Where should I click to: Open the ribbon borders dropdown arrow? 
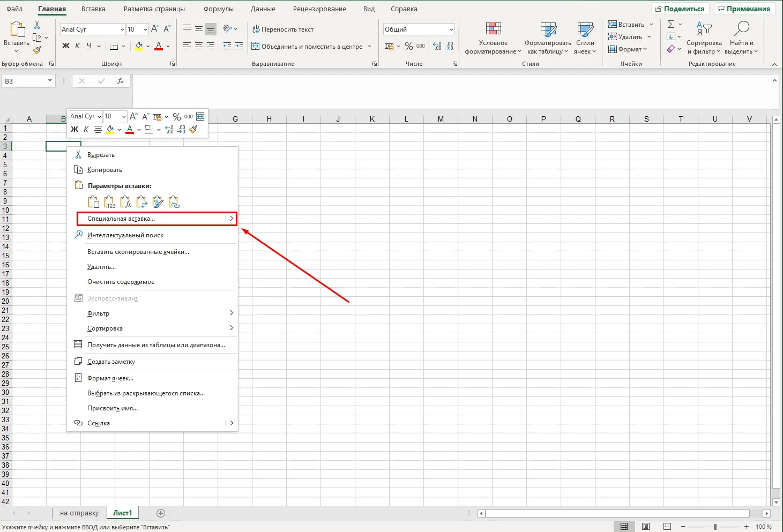click(123, 47)
